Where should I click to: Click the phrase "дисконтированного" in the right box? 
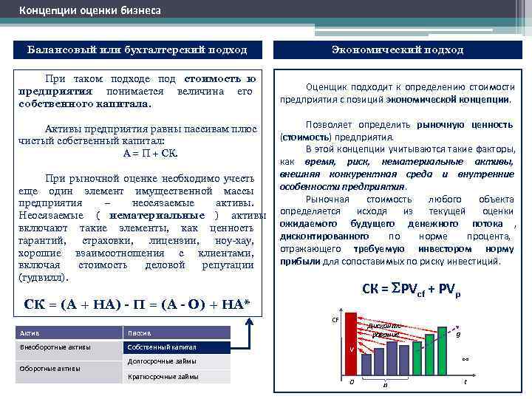[324, 236]
